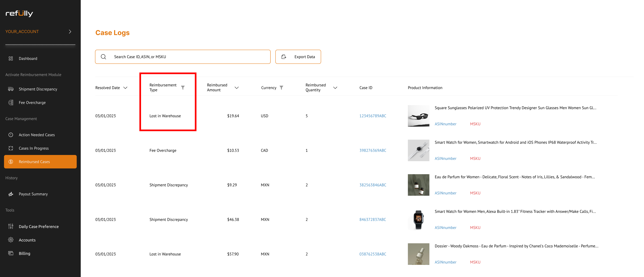Sort by Reimbursed Quantity chevron

tap(335, 88)
